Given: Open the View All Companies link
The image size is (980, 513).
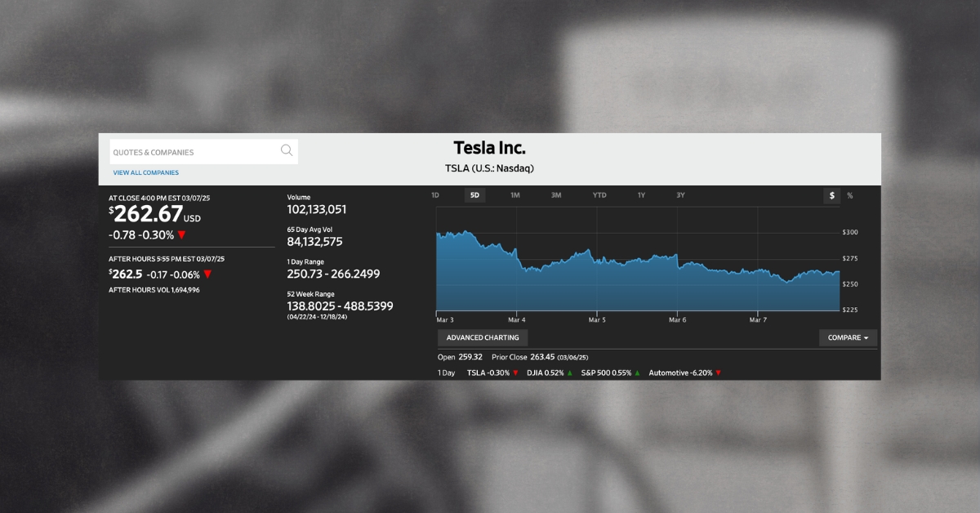Looking at the screenshot, I should 146,173.
